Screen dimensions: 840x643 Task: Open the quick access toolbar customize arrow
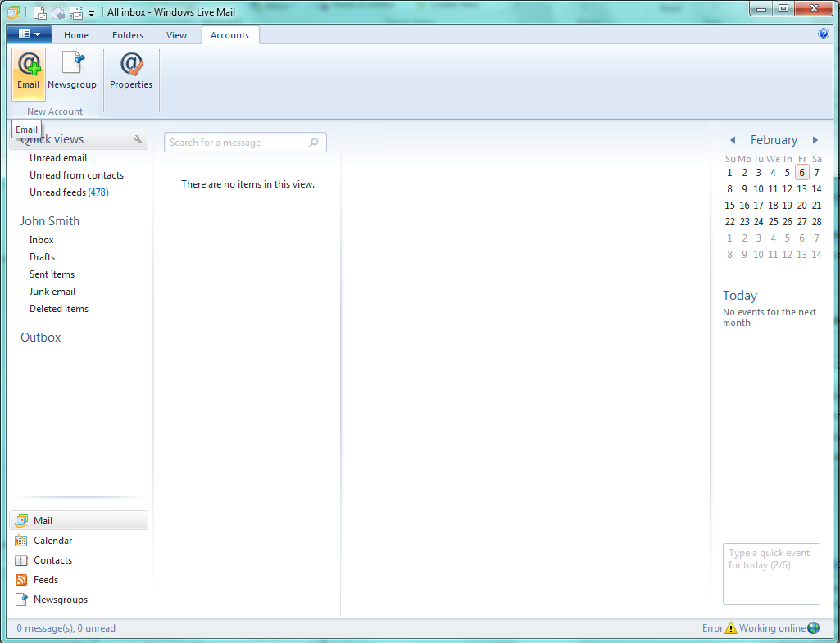pyautogui.click(x=92, y=13)
